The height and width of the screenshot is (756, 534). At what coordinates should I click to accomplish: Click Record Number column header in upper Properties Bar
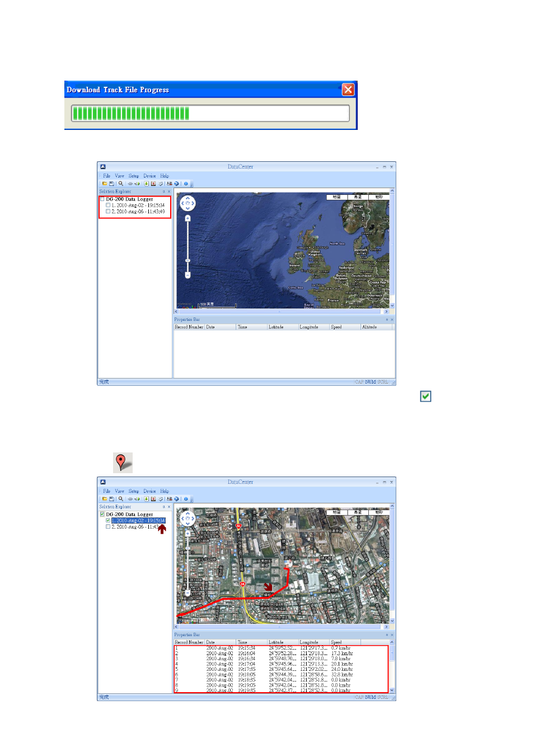[189, 327]
